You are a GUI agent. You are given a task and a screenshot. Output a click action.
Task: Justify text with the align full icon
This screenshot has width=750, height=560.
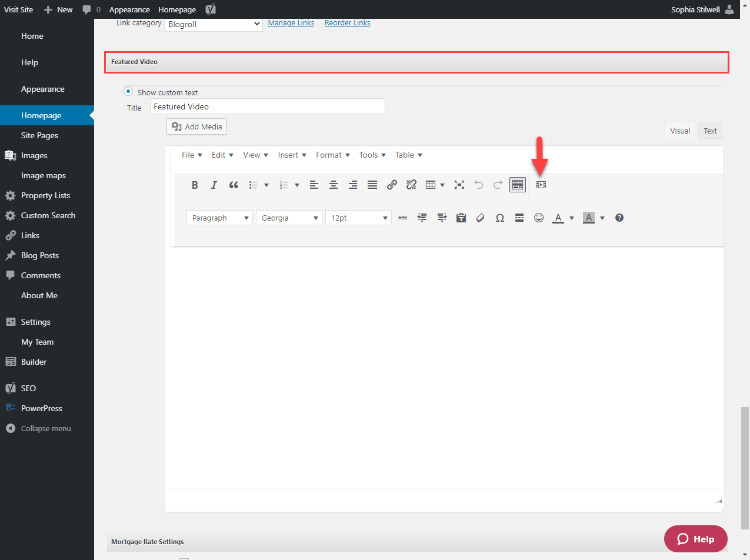[372, 185]
